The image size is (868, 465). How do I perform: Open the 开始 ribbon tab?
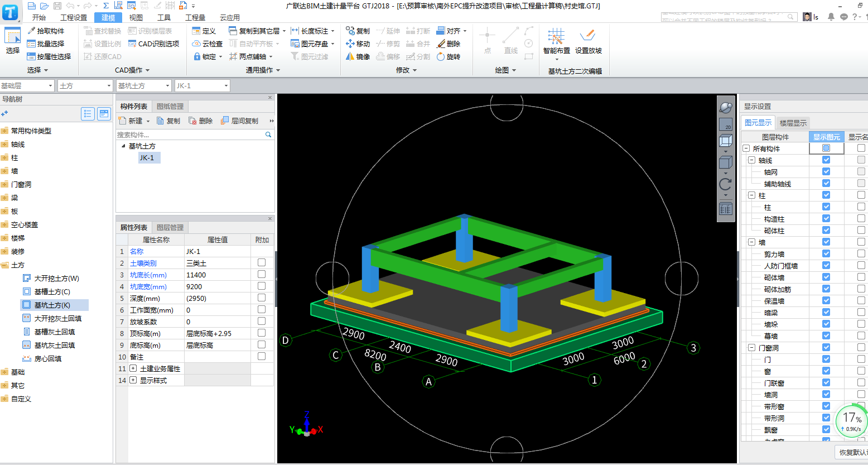pyautogui.click(x=39, y=18)
